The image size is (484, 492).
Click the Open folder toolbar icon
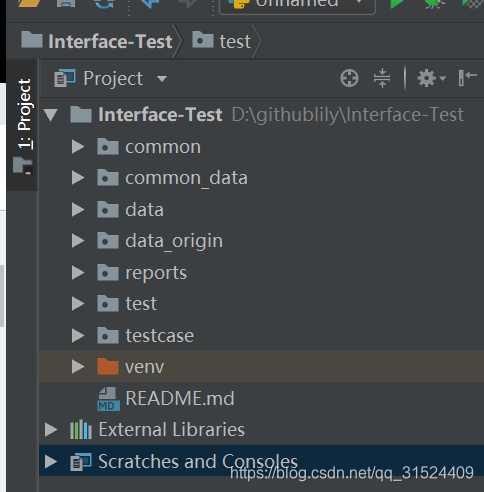click(29, 3)
